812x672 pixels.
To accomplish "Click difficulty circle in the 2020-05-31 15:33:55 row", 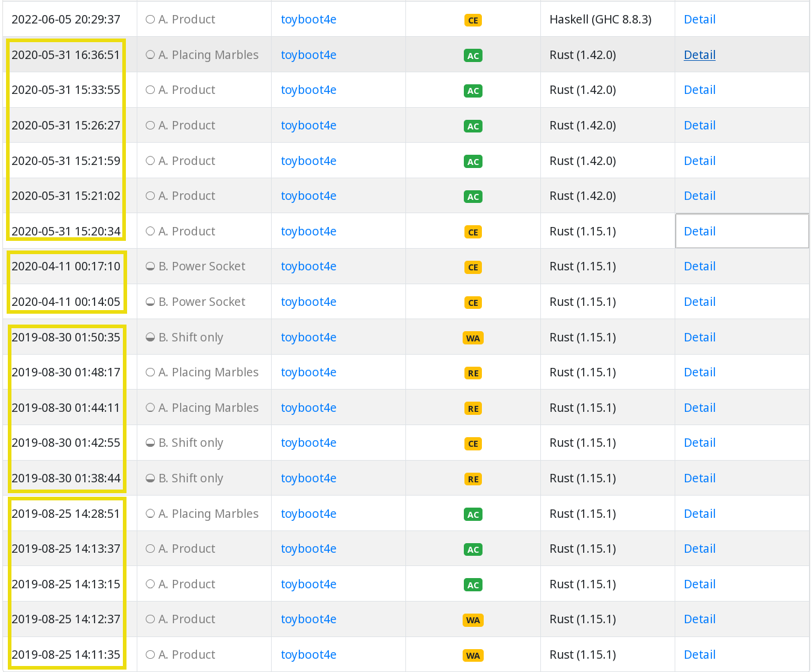I will [150, 90].
